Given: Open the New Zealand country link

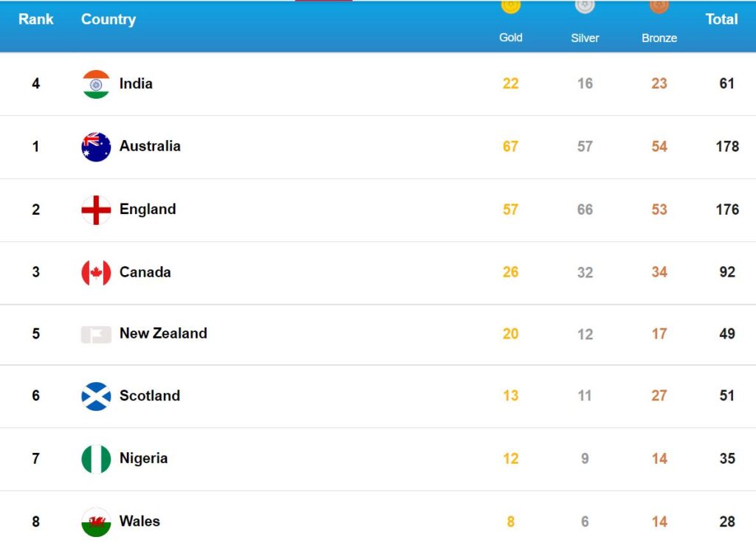Looking at the screenshot, I should click(x=163, y=333).
